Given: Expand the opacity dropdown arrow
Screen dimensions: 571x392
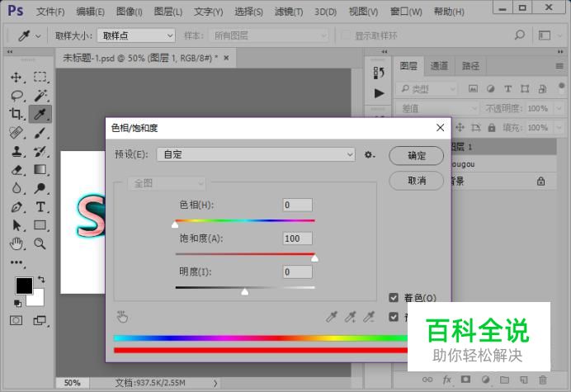Looking at the screenshot, I should pos(559,108).
